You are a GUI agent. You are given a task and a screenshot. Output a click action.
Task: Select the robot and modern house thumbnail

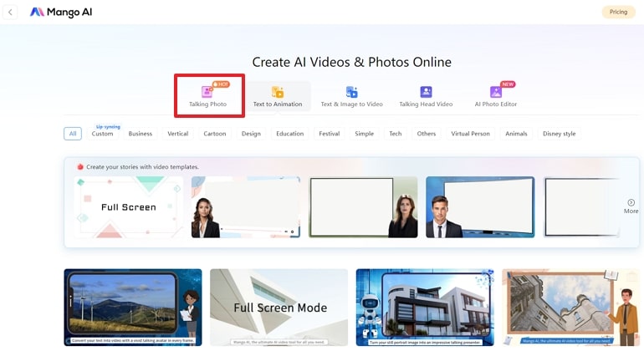[425, 307]
